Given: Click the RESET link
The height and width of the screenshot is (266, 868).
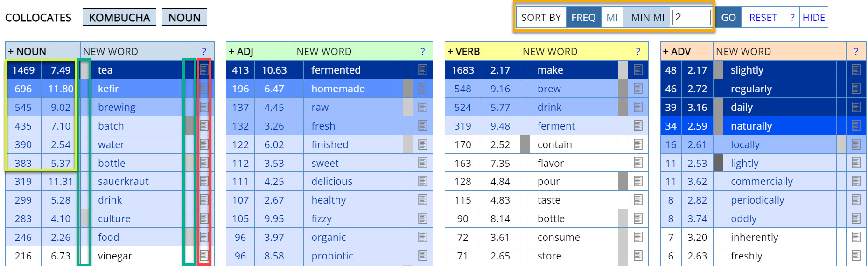Looking at the screenshot, I should coord(763,17).
